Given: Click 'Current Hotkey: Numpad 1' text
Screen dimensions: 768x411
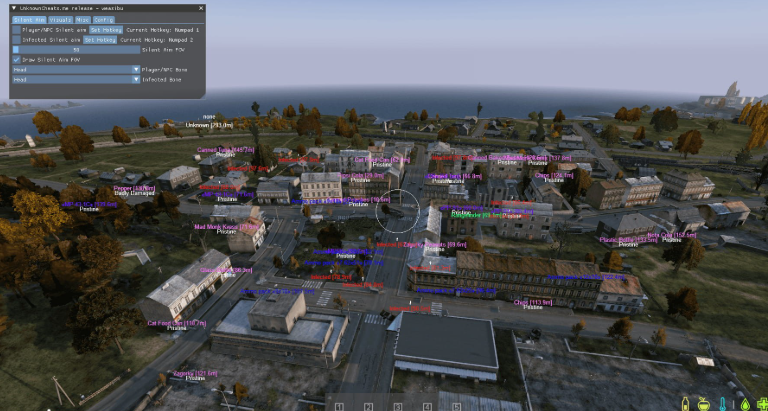Looking at the screenshot, I should coord(163,30).
